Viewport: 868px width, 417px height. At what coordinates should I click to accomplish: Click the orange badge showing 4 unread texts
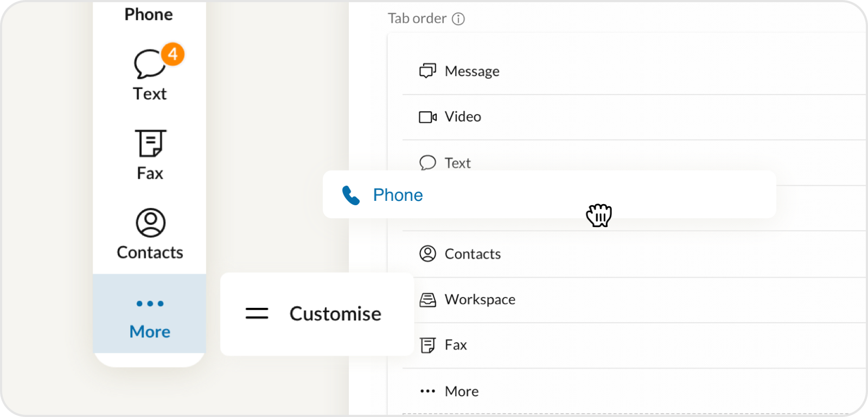173,54
